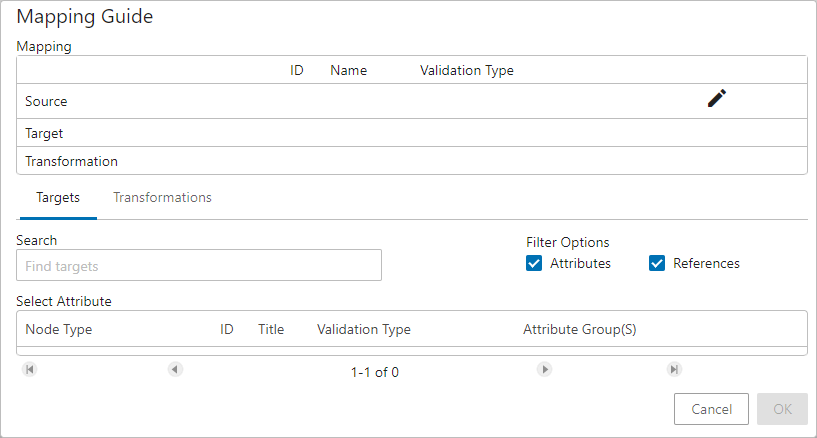Go to the previous page of results
The width and height of the screenshot is (817, 438).
[175, 369]
